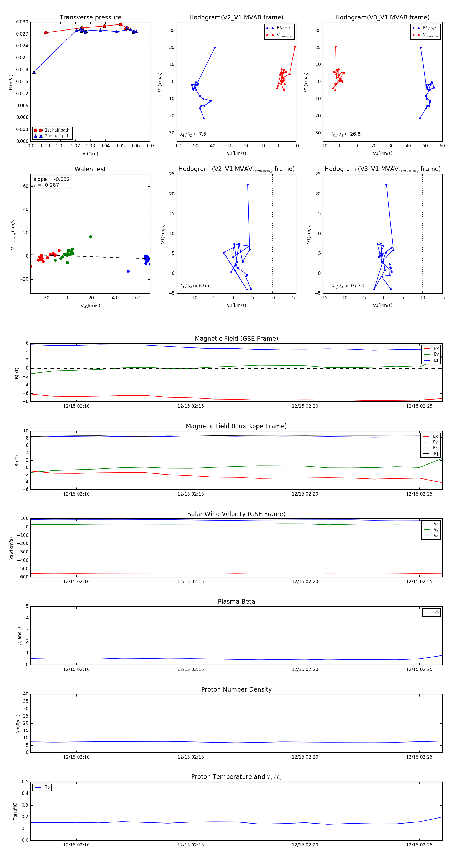Click the beta_p legend in Plasma Beta plot
The image size is (473, 868).
(432, 612)
